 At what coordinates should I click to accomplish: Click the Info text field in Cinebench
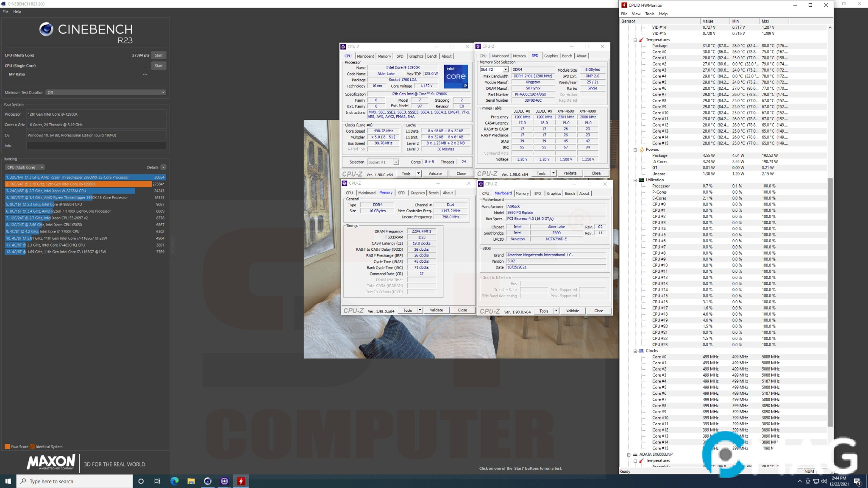pos(96,146)
